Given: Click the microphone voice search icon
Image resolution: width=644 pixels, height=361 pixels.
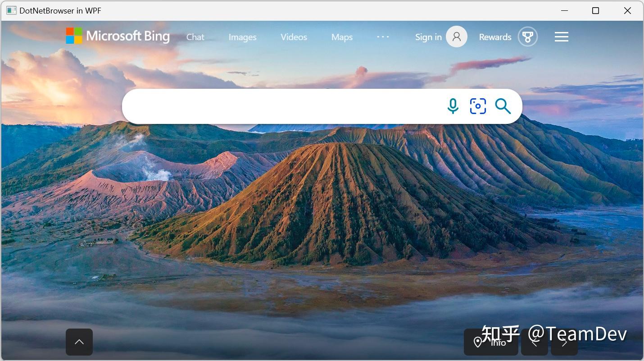Looking at the screenshot, I should [x=453, y=106].
